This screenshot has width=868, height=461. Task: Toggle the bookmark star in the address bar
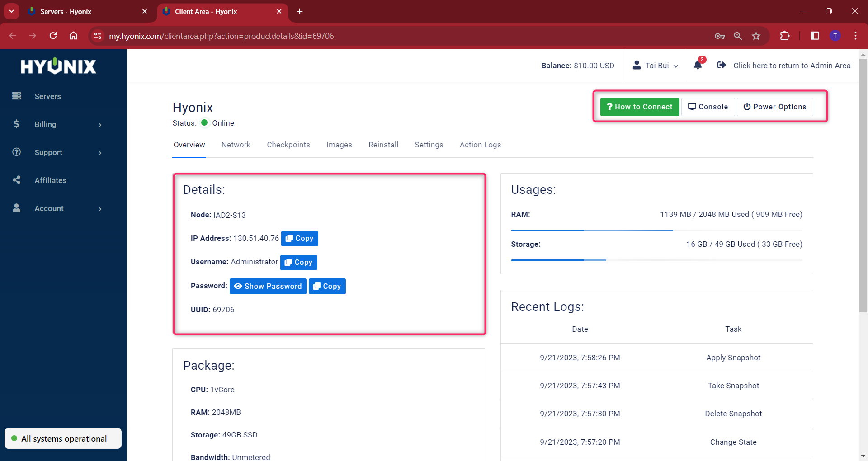click(756, 36)
